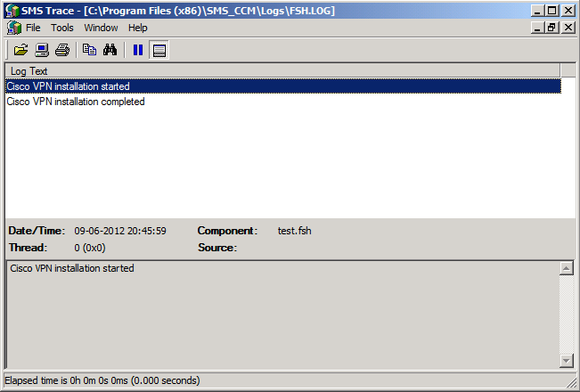
Task: Click the Open file toolbar icon
Action: pos(20,50)
